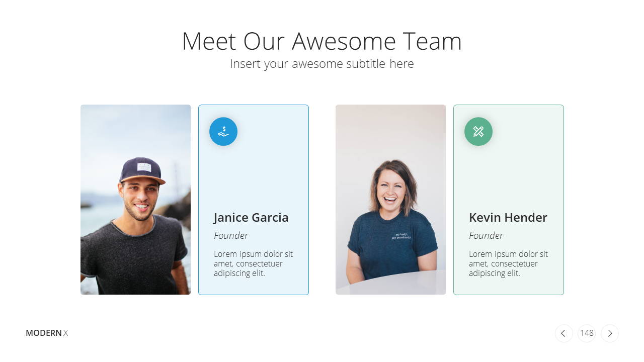
Task: Click Lorem ipsum text in Janice's card
Action: pos(253,263)
